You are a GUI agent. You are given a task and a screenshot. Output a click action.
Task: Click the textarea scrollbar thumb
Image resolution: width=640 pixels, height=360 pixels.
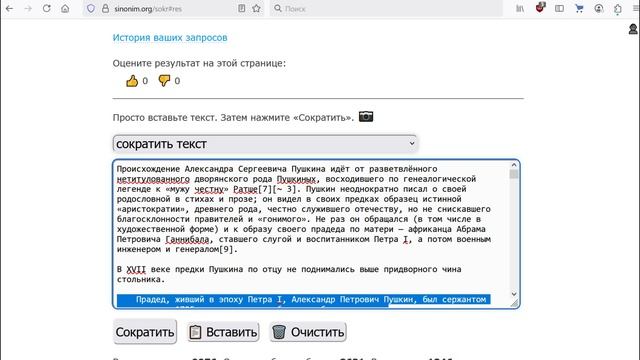point(514,174)
